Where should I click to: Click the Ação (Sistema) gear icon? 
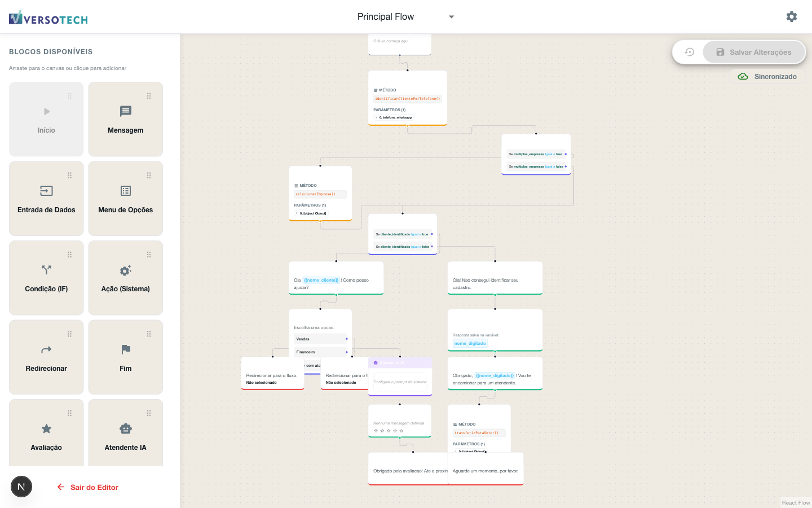[x=125, y=270]
